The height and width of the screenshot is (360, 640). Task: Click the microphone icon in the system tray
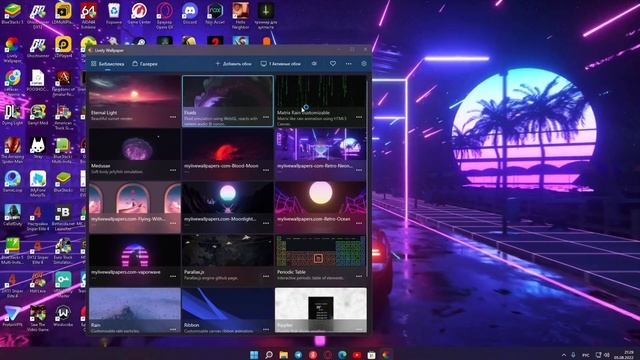point(573,355)
